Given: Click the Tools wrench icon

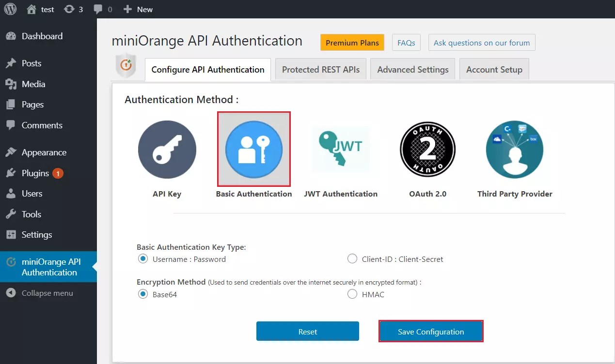Looking at the screenshot, I should point(11,214).
